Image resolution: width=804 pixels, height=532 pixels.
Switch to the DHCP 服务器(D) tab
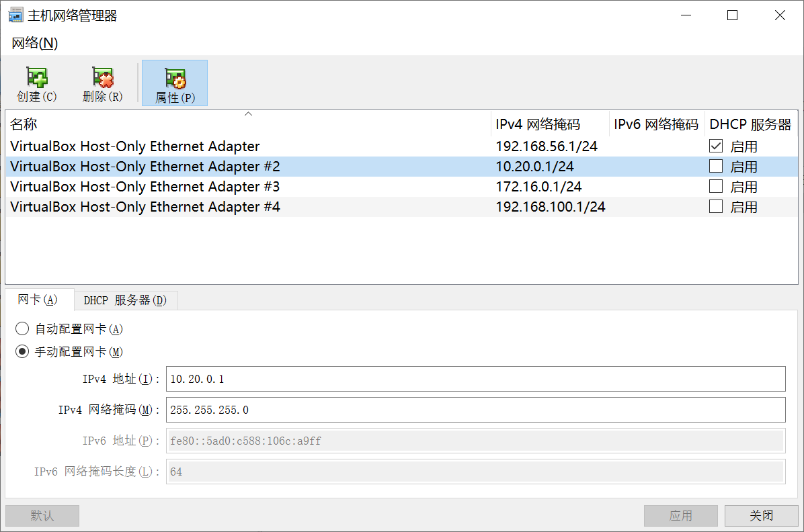126,300
